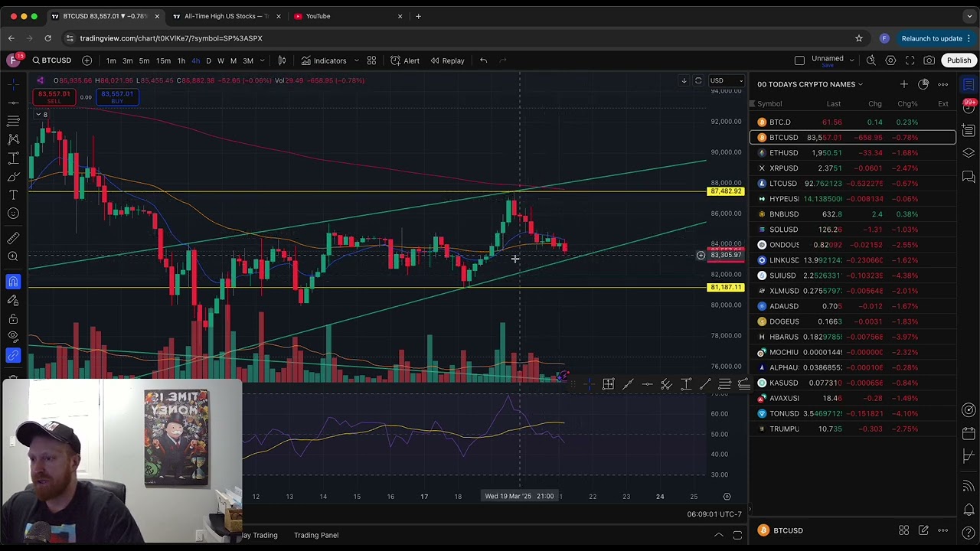Expand more timeframes dropdown after 3M
This screenshot has width=980, height=551.
262,60
